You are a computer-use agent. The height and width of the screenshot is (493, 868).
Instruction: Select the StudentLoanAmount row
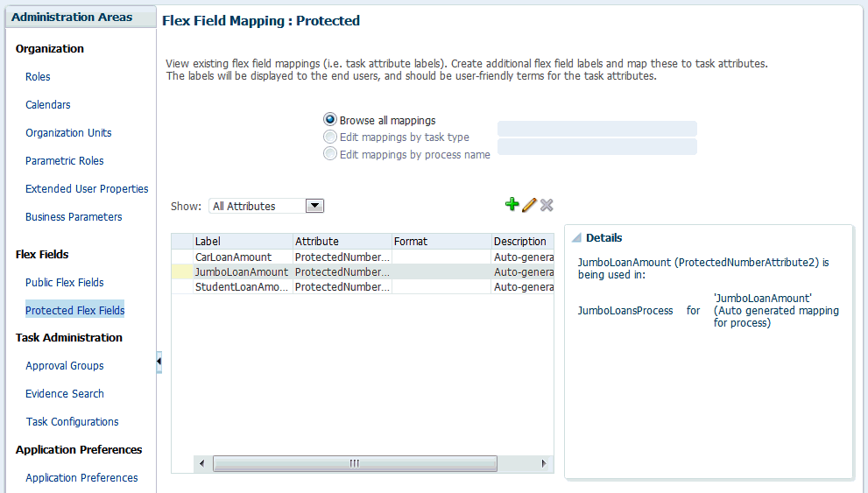click(x=363, y=286)
